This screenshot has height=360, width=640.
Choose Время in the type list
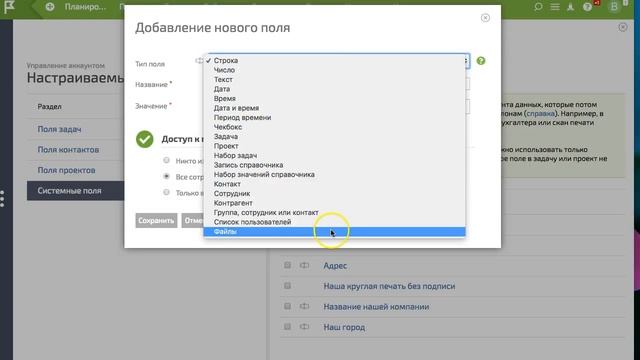pyautogui.click(x=334, y=98)
